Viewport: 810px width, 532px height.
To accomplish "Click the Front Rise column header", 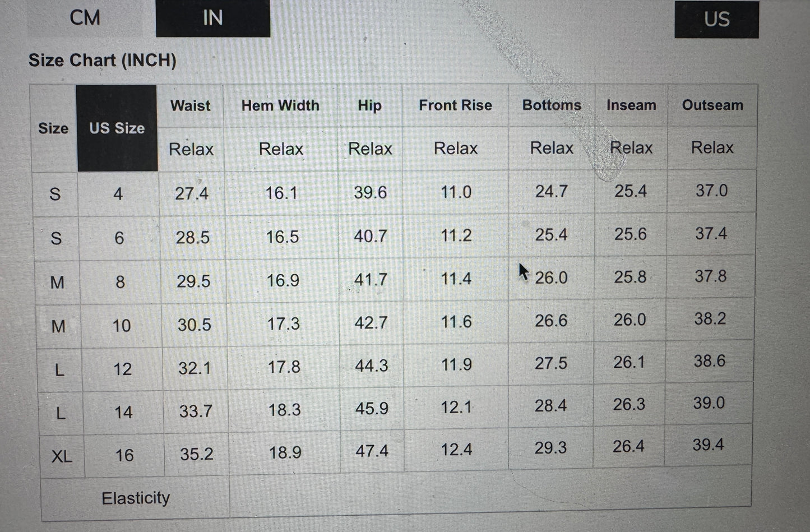I will [455, 105].
